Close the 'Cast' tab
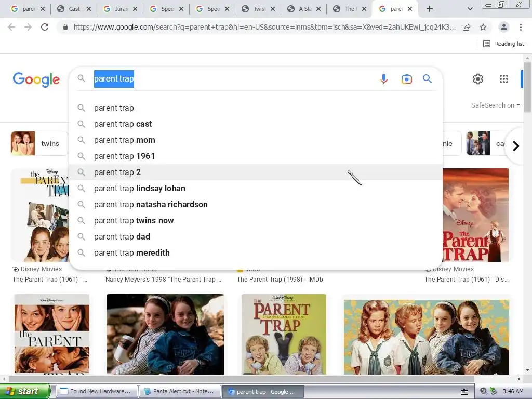Screen dimensions: 532x399 click(x=89, y=9)
